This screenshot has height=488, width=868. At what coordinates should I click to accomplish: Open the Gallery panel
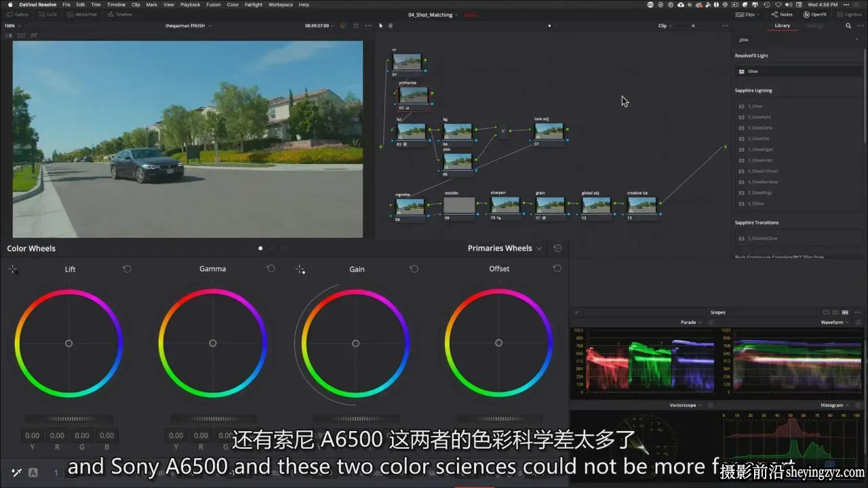click(x=17, y=14)
